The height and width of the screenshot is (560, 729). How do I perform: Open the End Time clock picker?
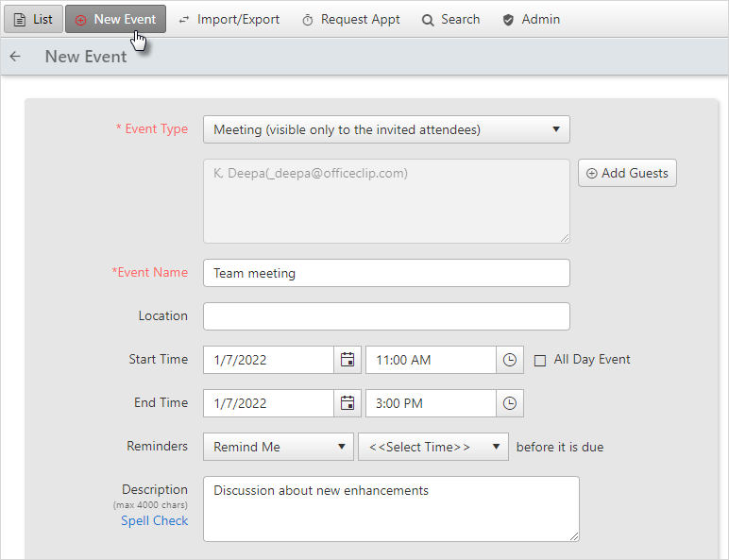[510, 403]
